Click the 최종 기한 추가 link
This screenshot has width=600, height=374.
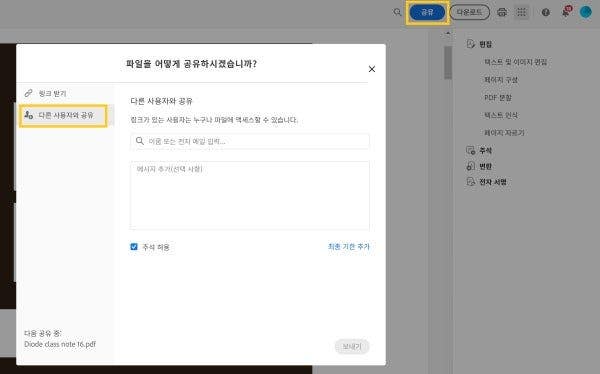[349, 247]
